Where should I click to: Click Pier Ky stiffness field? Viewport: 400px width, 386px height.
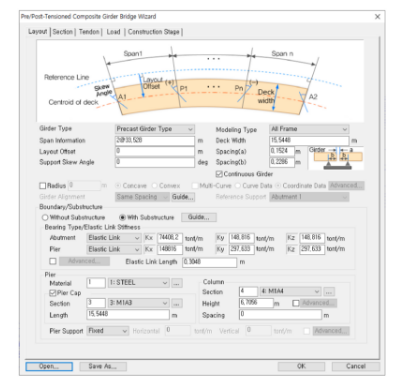[242, 249]
